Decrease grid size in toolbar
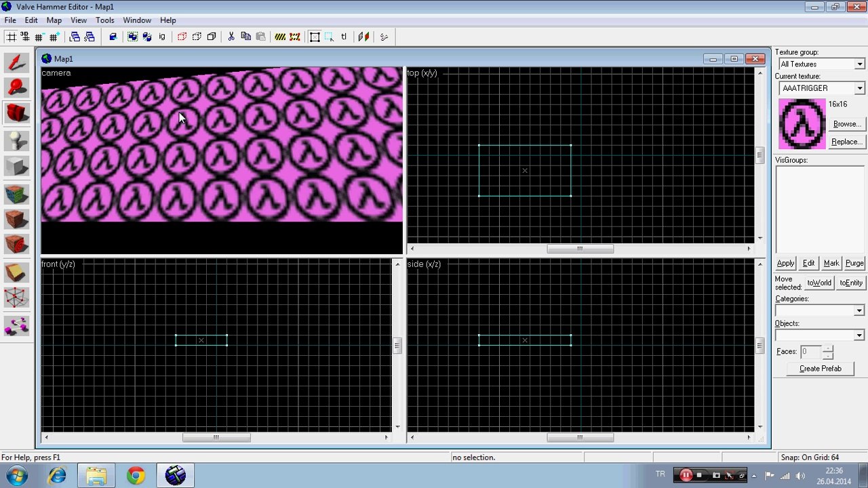The image size is (868, 488). tap(39, 37)
